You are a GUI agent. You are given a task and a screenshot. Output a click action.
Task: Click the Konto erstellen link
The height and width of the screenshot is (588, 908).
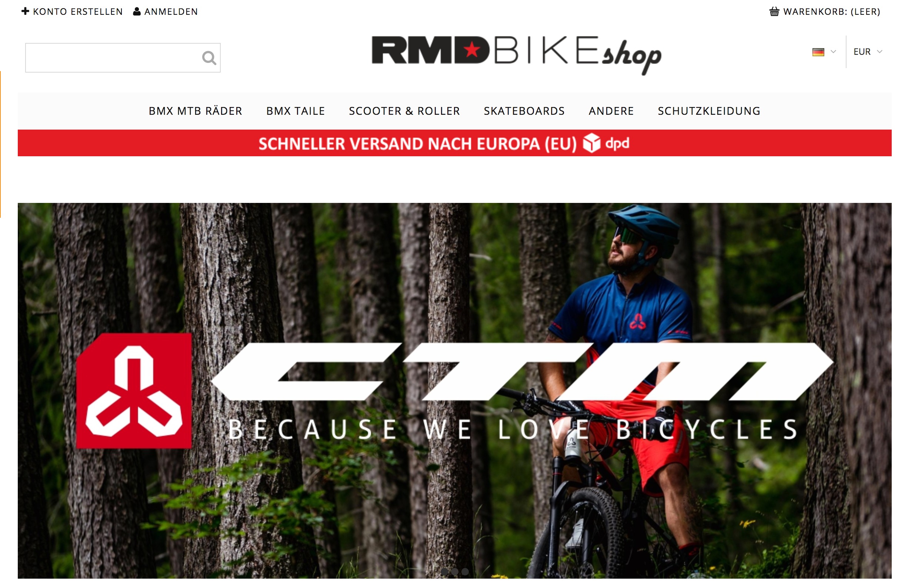point(78,11)
